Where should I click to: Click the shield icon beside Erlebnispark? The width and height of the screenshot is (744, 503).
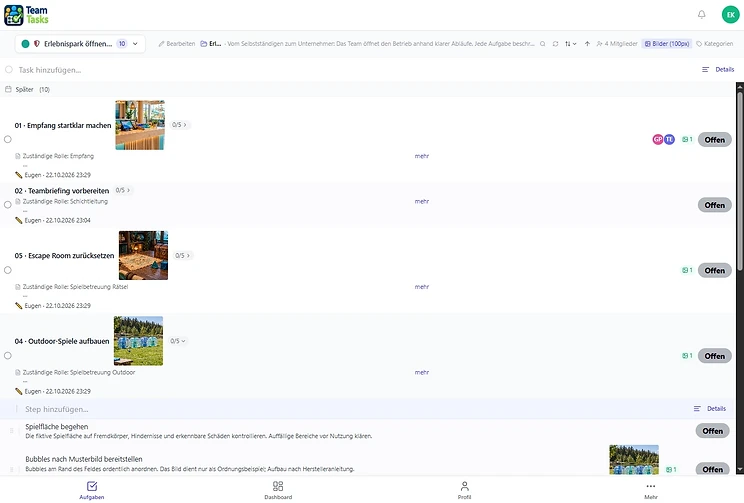pos(37,44)
